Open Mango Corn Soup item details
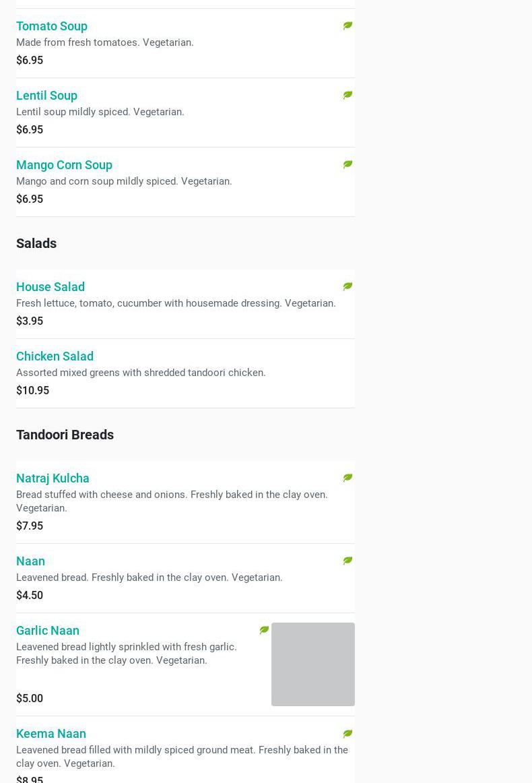Viewport: 532px width, 783px height. coord(64,164)
